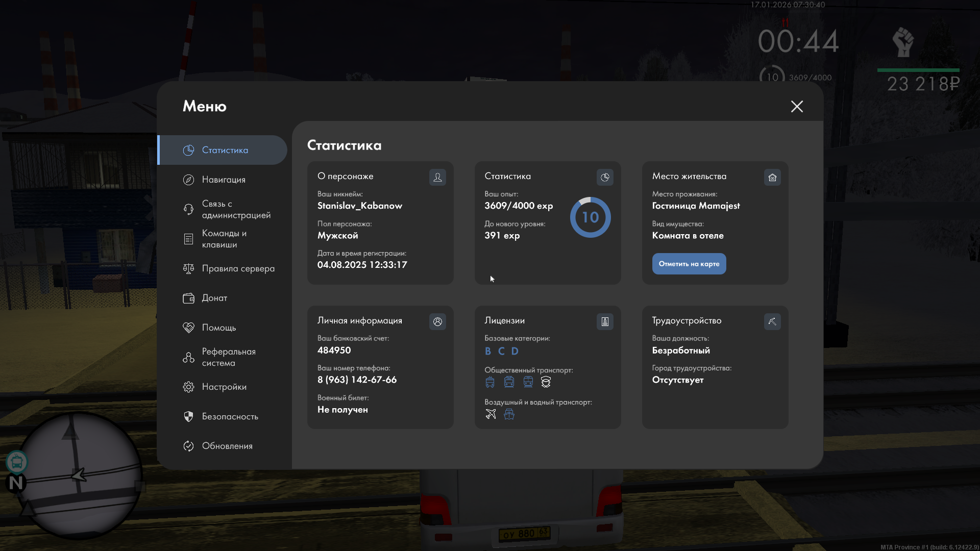This screenshot has height=551, width=980.
Task: Click the pickaxe icon in Трудоустройство card
Action: click(772, 321)
